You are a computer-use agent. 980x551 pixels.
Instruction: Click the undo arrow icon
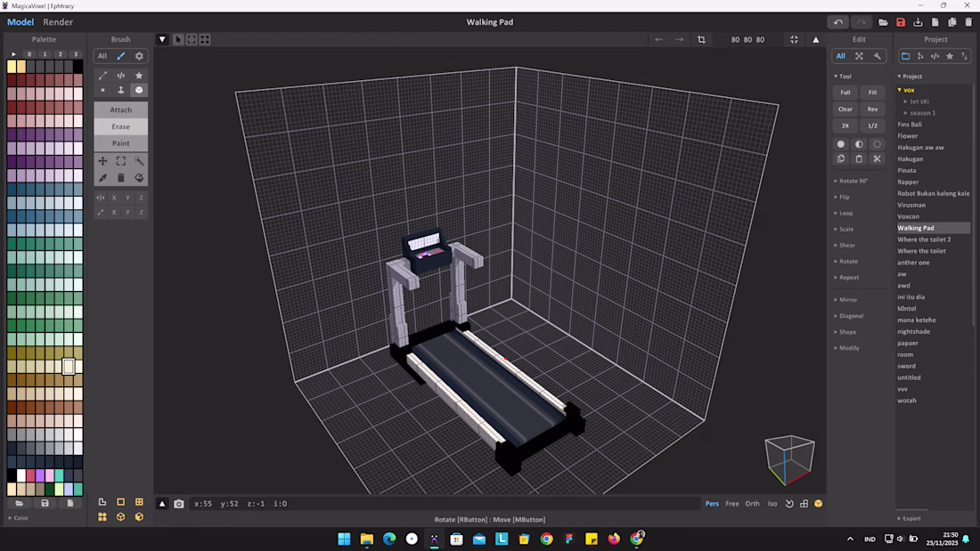pos(838,22)
